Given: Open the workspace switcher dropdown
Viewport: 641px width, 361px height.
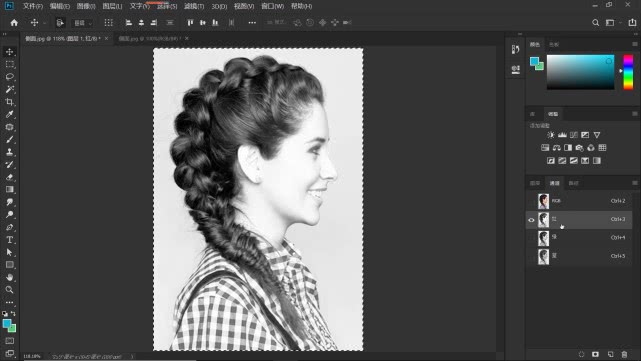Looking at the screenshot, I should point(612,23).
